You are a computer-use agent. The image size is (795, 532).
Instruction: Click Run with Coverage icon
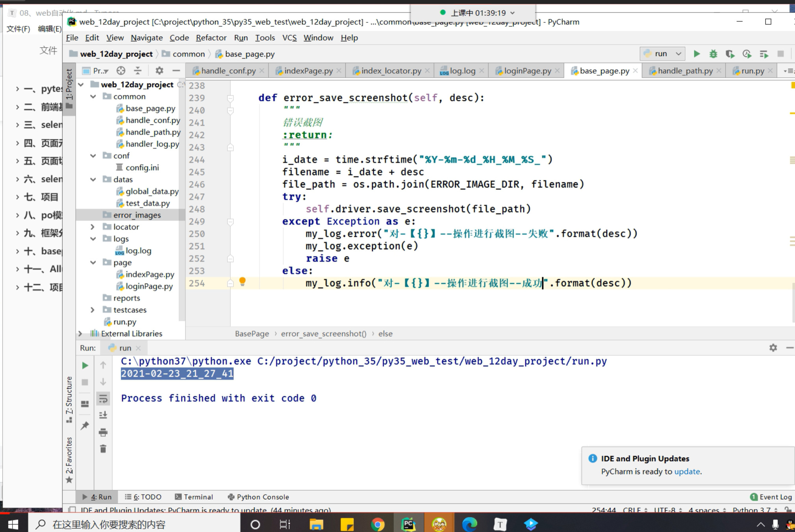click(x=730, y=54)
